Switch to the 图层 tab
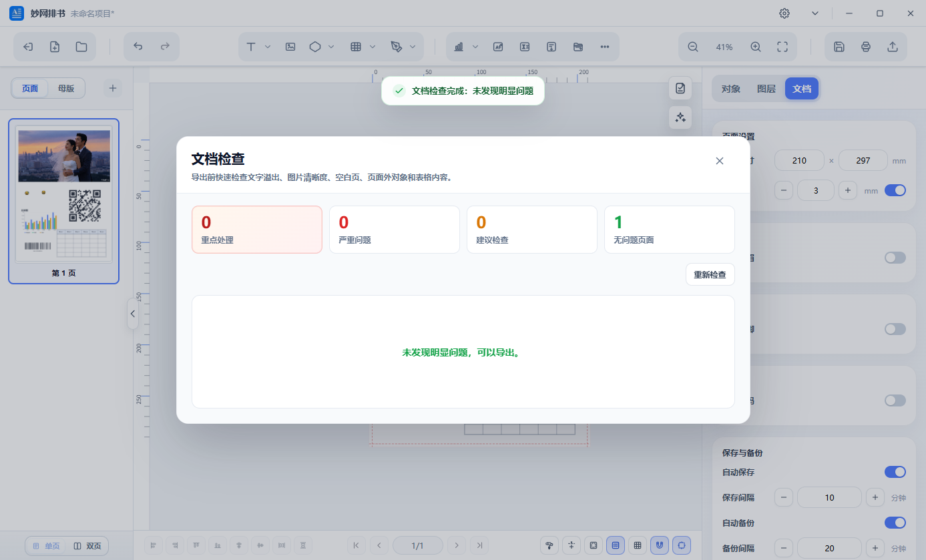Image resolution: width=926 pixels, height=560 pixels. point(766,88)
